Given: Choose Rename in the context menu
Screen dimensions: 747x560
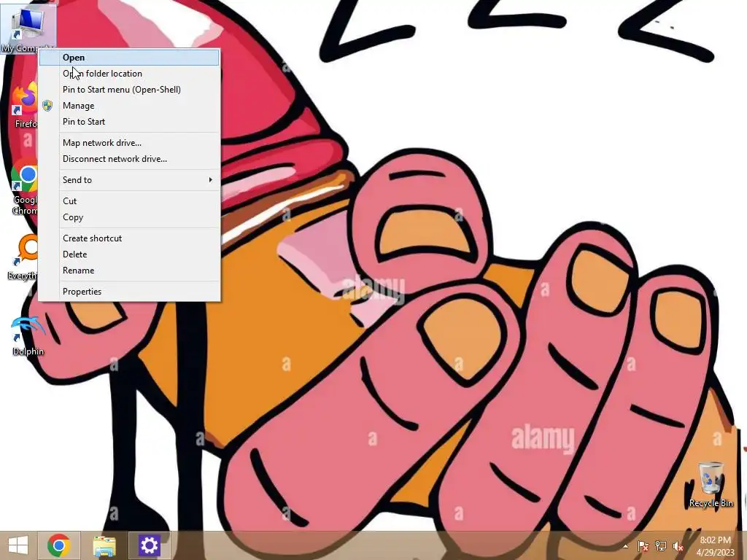Looking at the screenshot, I should [x=129, y=271].
